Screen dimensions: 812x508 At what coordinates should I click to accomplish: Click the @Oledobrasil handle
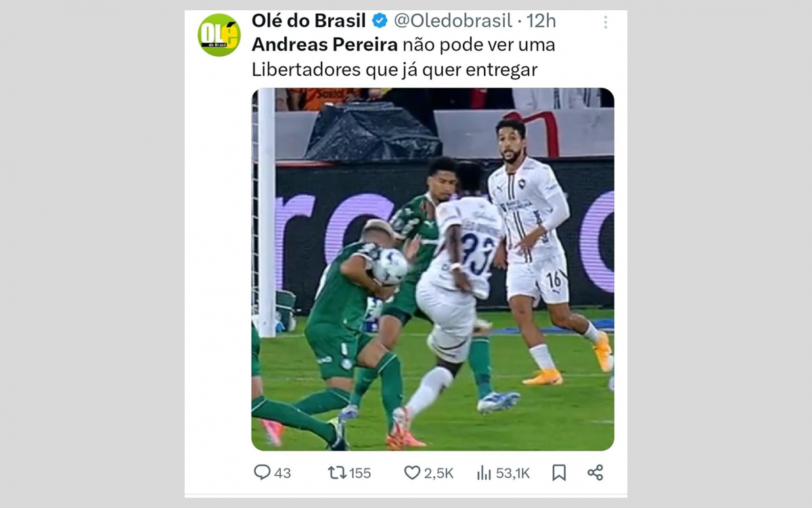coord(452,21)
